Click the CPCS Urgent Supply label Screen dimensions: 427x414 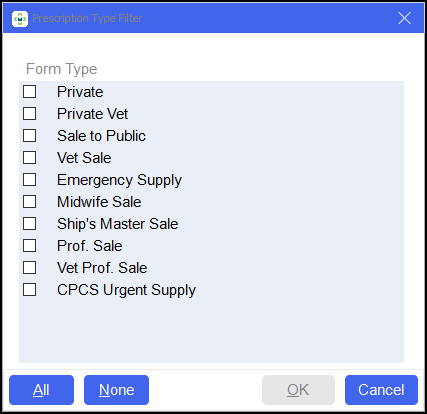coord(126,290)
